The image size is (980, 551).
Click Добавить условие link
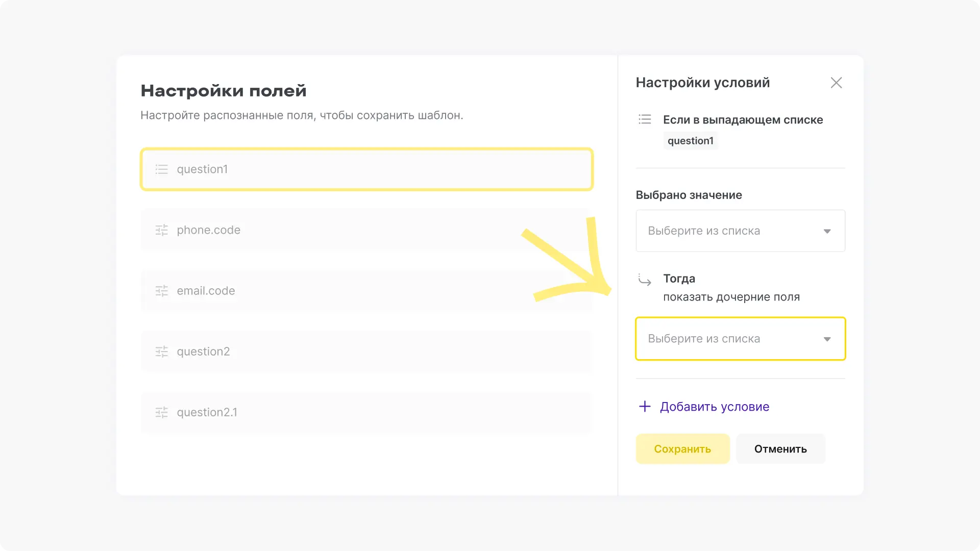714,407
